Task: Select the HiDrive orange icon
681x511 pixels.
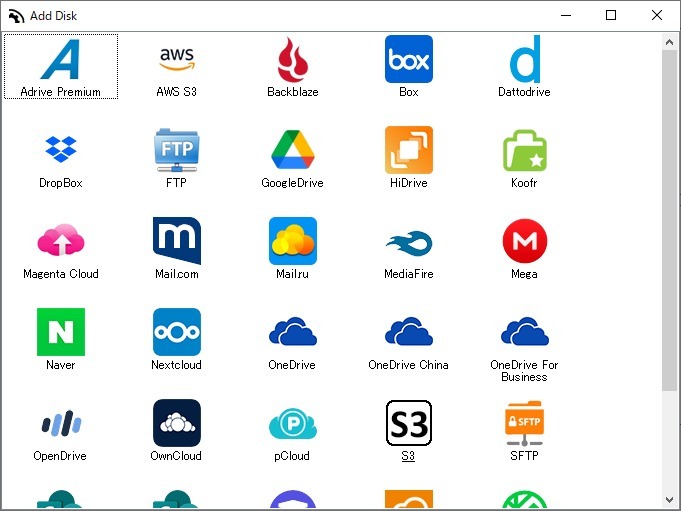Action: 409,150
